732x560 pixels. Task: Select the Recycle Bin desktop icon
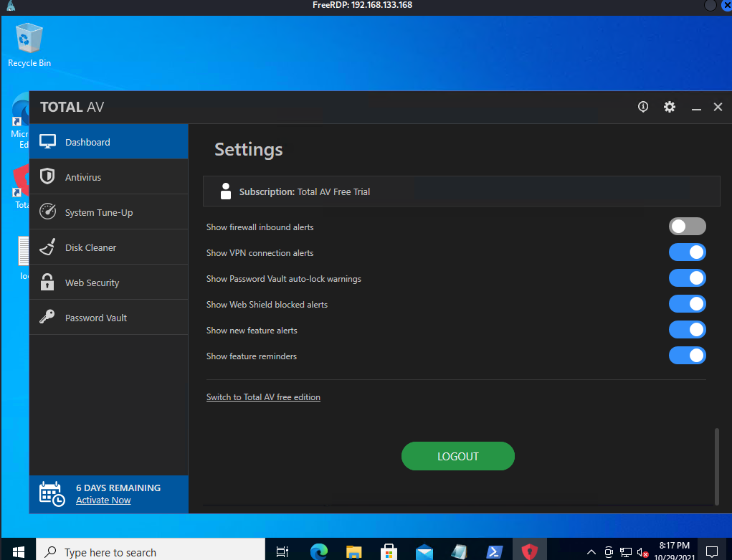tap(29, 45)
